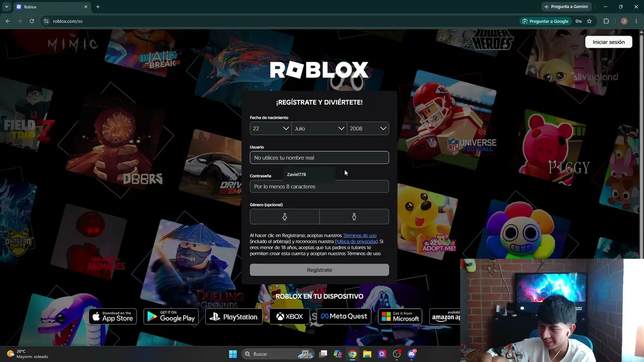
Task: Open the weather widget showing 20°C
Action: pos(28,354)
